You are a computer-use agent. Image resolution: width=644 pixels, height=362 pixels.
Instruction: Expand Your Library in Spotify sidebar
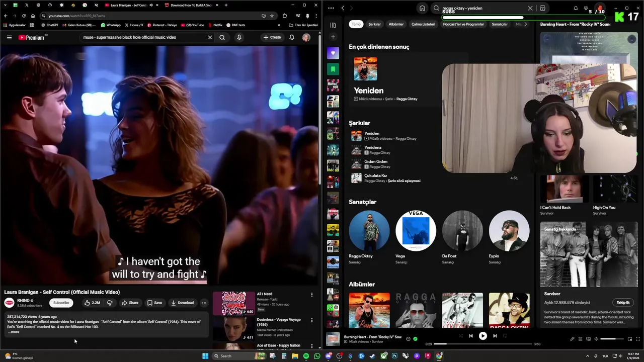tap(333, 25)
